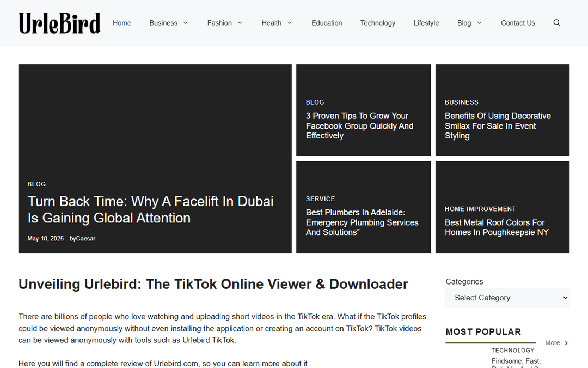Click the UrleBird logo
This screenshot has height=368, width=588.
point(60,23)
